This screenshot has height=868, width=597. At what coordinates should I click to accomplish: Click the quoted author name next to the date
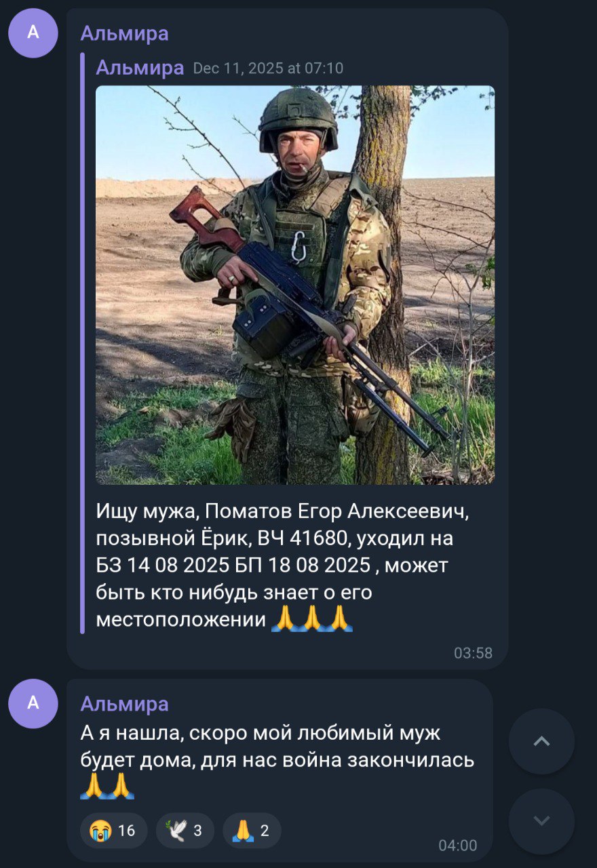coord(140,68)
